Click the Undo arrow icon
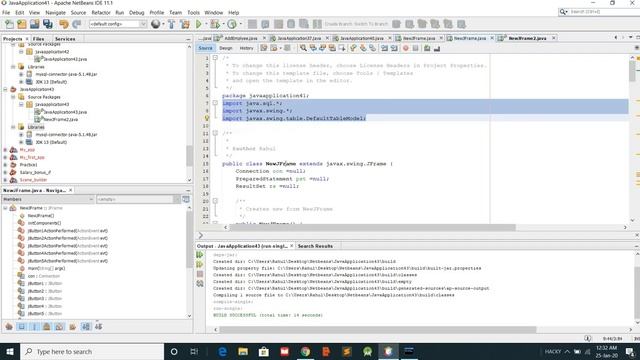 tap(64, 24)
